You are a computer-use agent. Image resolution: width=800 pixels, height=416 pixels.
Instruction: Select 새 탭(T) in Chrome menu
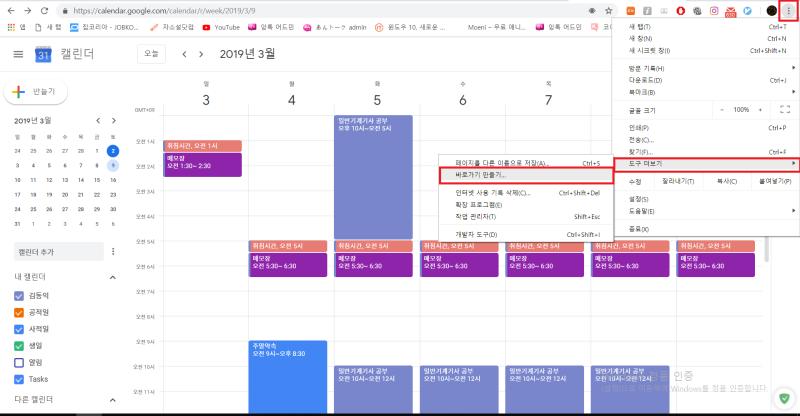tap(706, 27)
